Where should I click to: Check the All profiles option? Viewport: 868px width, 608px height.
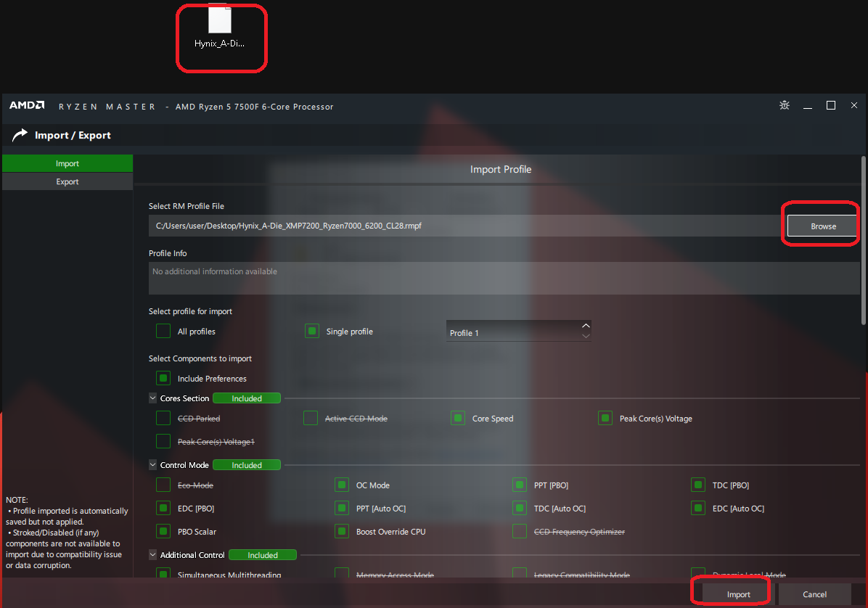163,331
